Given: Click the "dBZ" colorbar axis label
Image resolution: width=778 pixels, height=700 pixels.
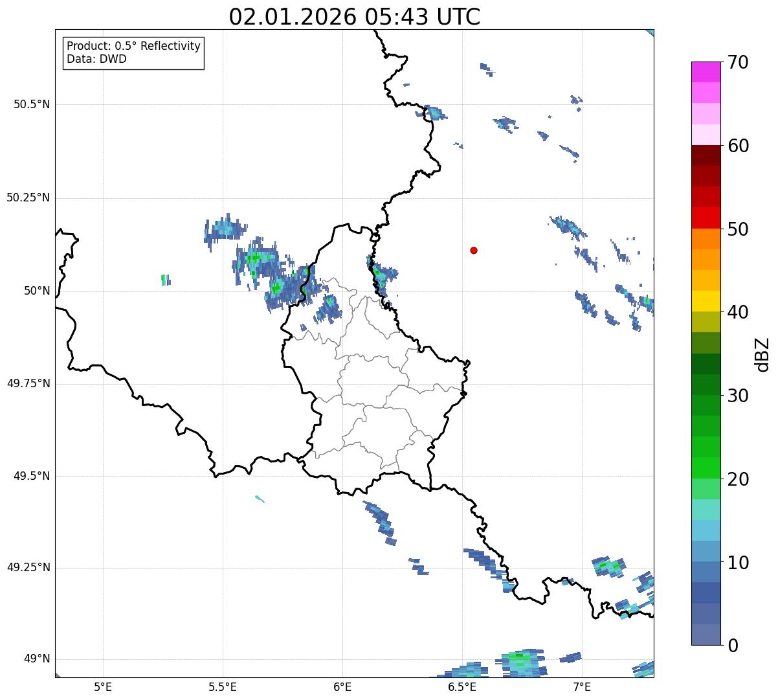Looking at the screenshot, I should tap(762, 354).
